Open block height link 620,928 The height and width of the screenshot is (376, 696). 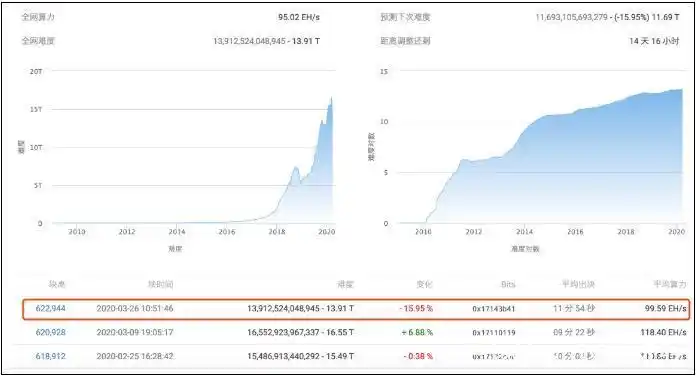point(51,332)
